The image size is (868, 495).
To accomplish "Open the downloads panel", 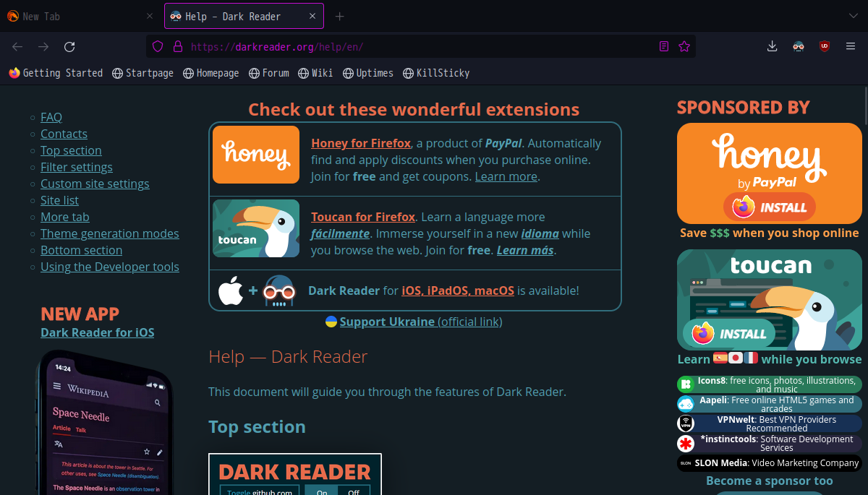I will coord(772,46).
